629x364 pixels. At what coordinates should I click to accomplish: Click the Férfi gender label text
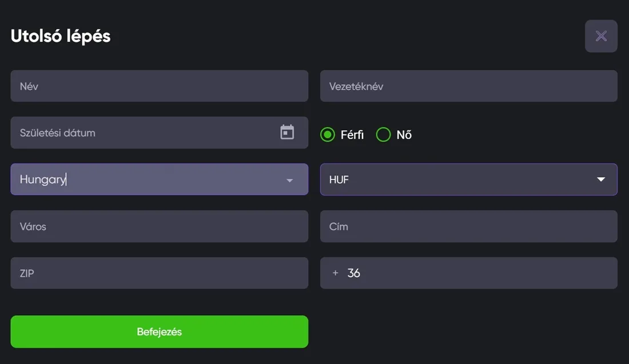tap(352, 135)
